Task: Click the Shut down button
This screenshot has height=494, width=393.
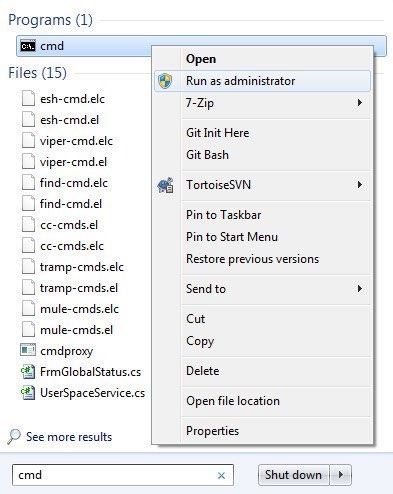Action: [x=293, y=475]
